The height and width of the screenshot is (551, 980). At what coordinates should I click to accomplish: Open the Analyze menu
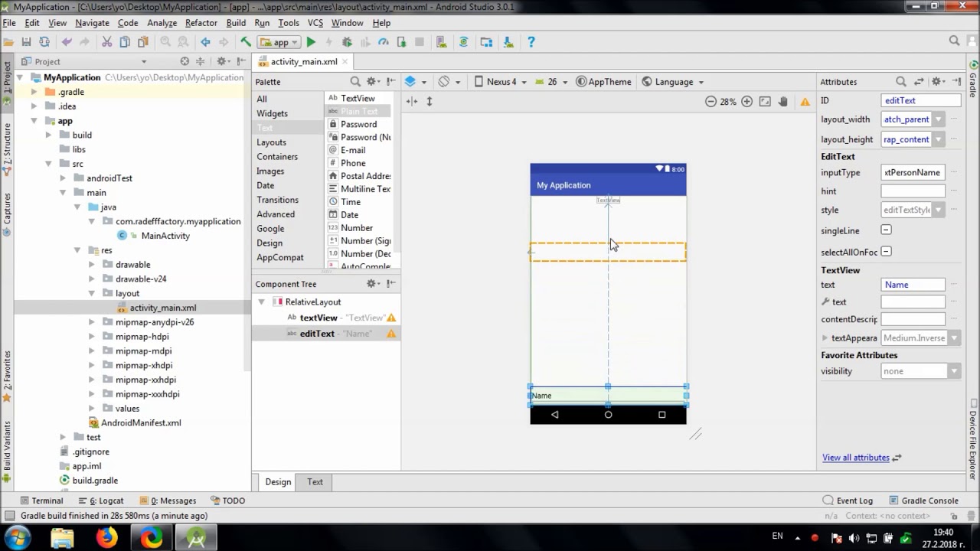(x=162, y=23)
